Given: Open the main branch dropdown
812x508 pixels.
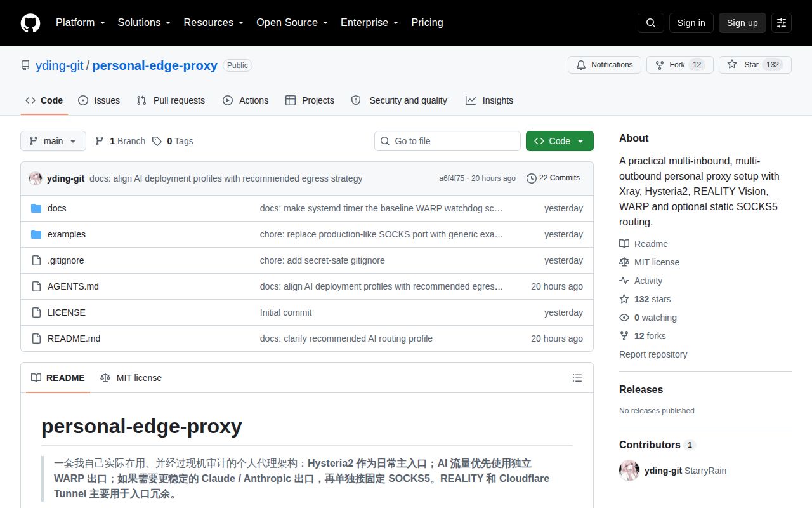Looking at the screenshot, I should (53, 141).
